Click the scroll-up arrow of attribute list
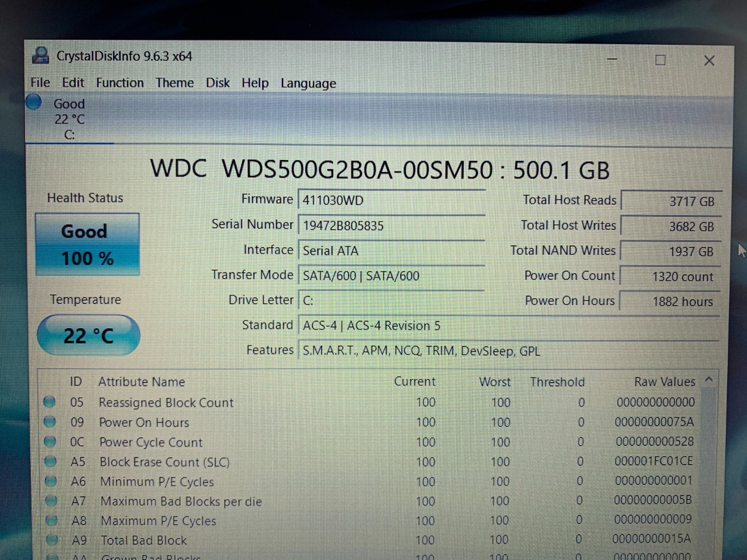Screen dimensions: 747x560 pyautogui.click(x=709, y=380)
